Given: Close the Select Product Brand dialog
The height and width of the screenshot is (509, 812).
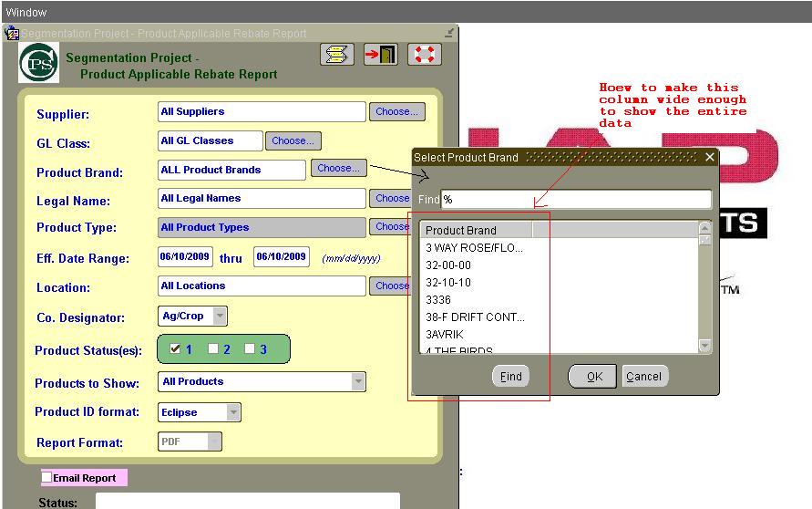Looking at the screenshot, I should [x=710, y=157].
